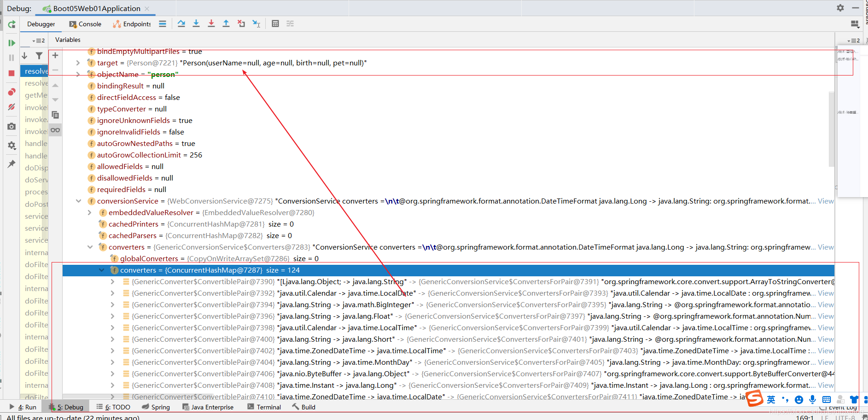868x420 pixels.
Task: Switch to the Console tab
Action: [85, 24]
